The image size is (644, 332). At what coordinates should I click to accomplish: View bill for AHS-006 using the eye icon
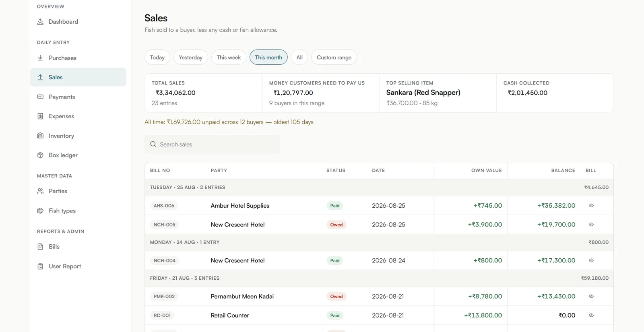[591, 206]
